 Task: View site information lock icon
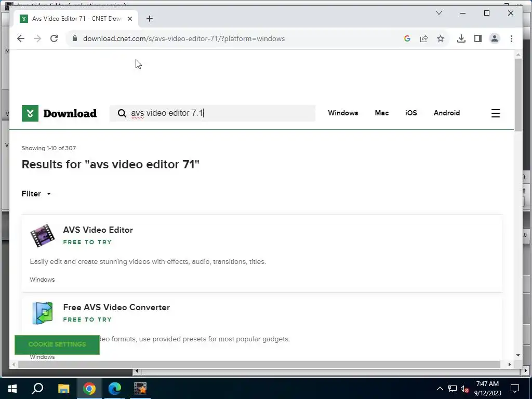(75, 38)
